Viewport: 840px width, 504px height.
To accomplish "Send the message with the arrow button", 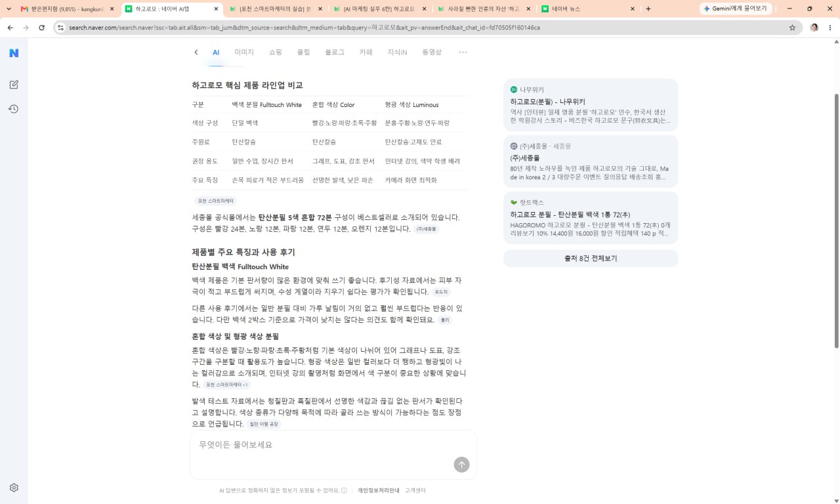I will tap(461, 465).
